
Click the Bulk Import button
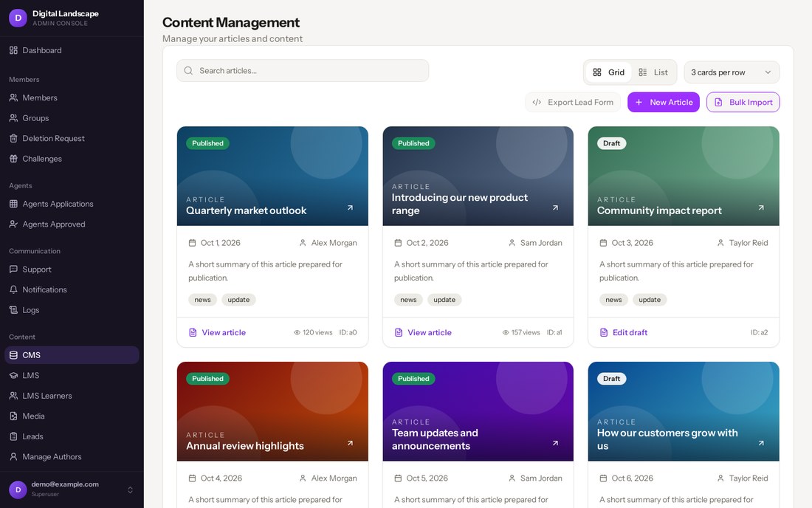pyautogui.click(x=743, y=102)
